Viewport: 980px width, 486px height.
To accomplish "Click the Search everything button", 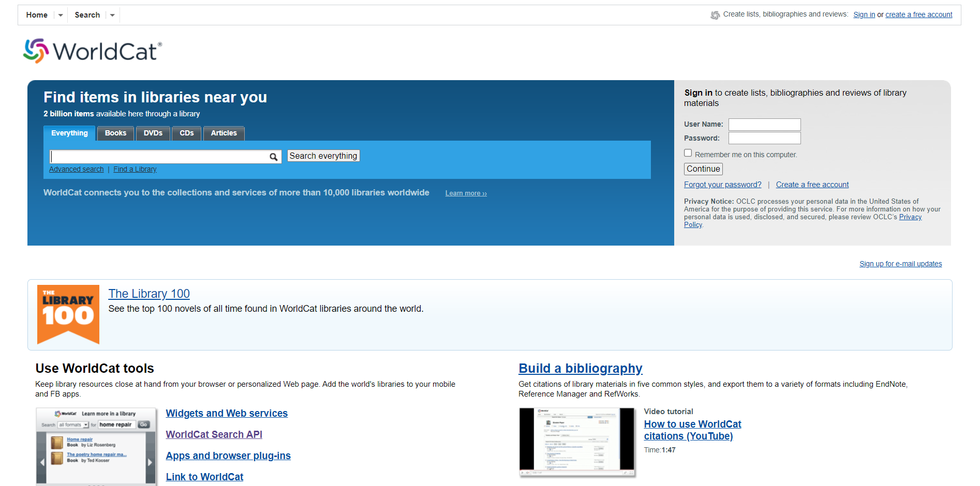I will coord(323,156).
